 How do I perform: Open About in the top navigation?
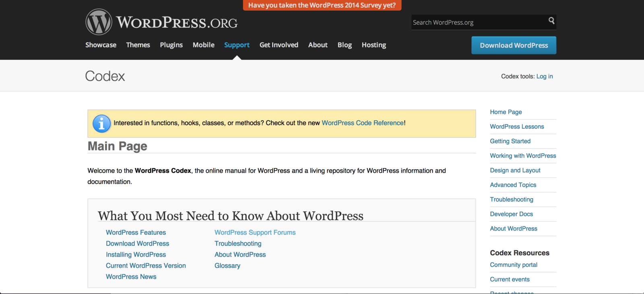click(318, 45)
